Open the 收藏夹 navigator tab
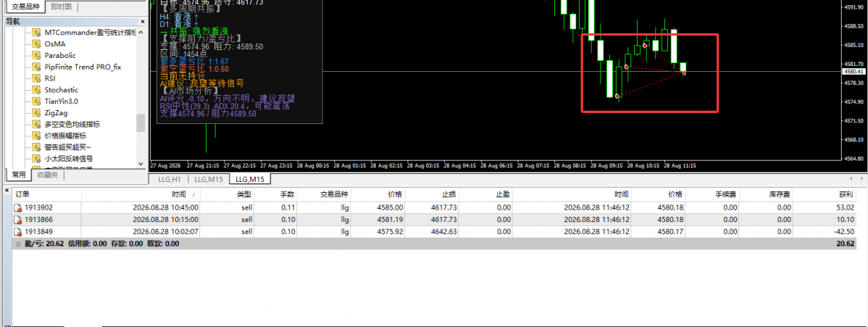 click(47, 175)
